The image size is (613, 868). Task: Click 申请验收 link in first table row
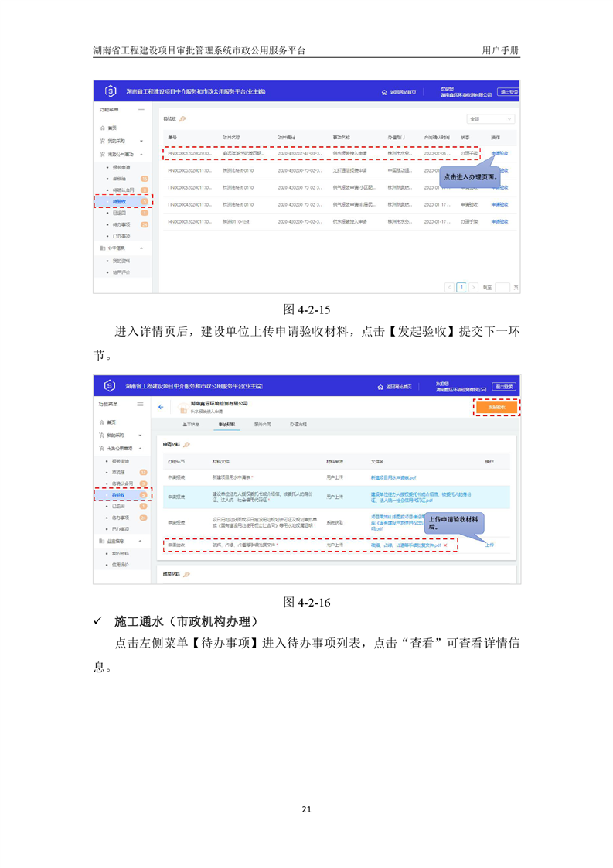pyautogui.click(x=499, y=153)
